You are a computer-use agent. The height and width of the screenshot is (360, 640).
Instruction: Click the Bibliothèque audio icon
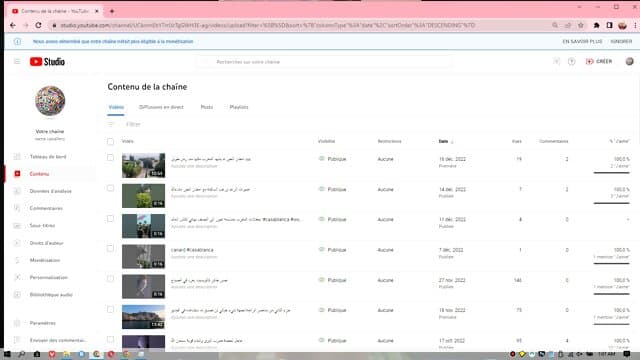pyautogui.click(x=17, y=294)
